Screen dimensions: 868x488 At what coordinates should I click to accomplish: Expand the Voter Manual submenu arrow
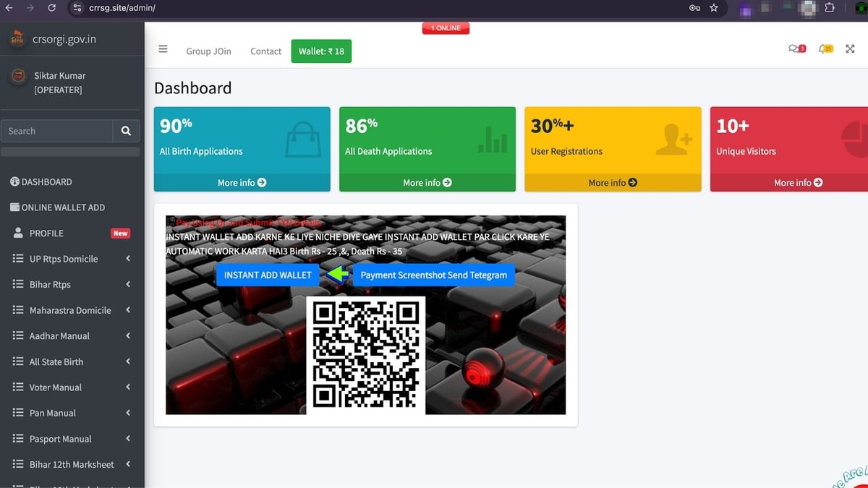128,387
